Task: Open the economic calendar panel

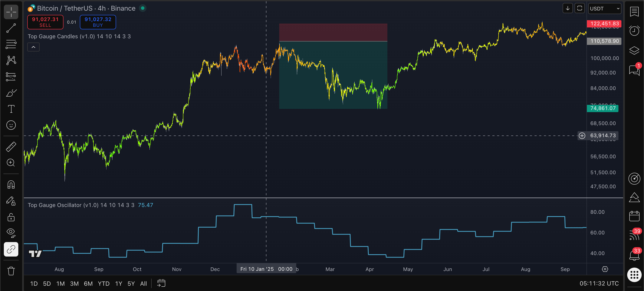Action: click(634, 216)
